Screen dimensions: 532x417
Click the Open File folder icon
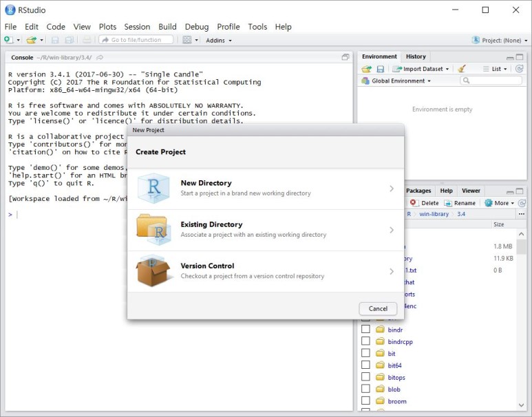pos(31,40)
